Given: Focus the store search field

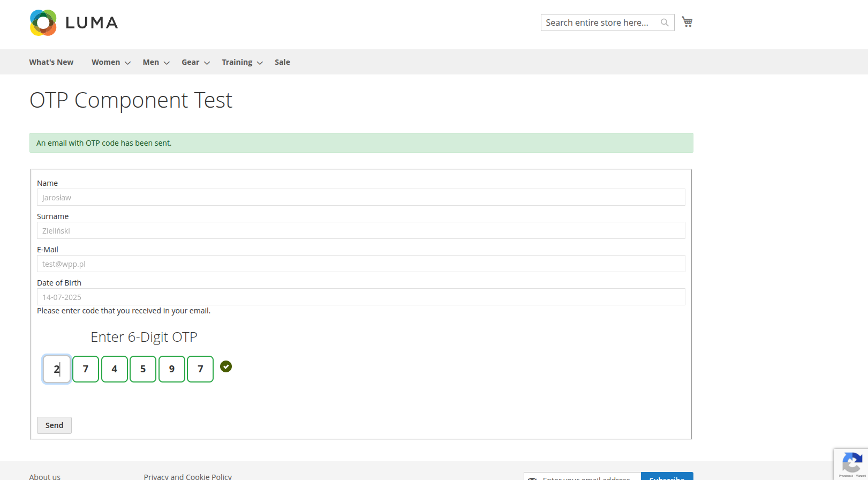Looking at the screenshot, I should [x=600, y=22].
